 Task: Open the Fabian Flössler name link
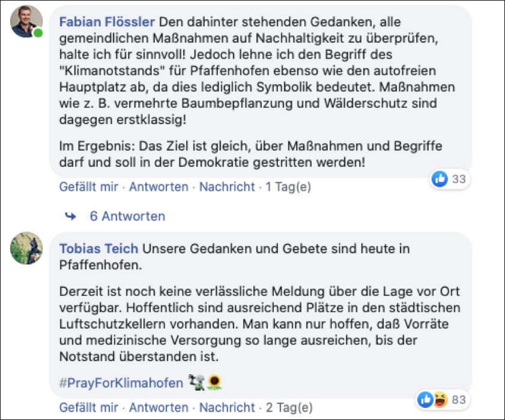107,22
